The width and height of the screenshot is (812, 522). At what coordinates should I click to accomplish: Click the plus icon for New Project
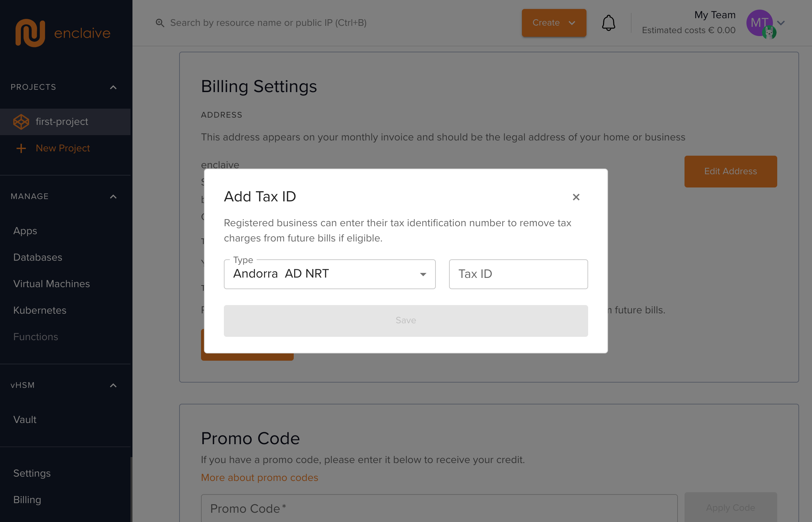[21, 148]
